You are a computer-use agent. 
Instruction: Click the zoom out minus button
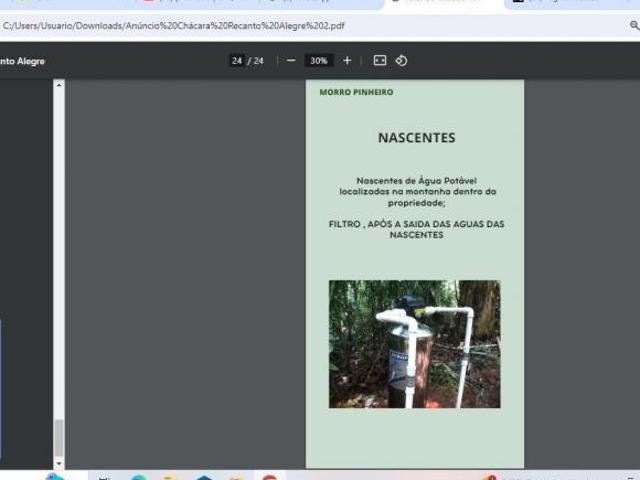pos(291,61)
